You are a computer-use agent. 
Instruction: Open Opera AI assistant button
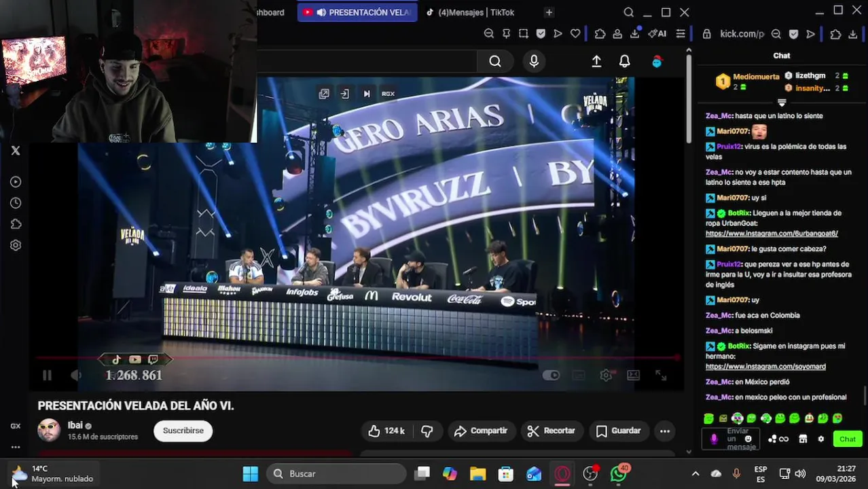[x=657, y=33]
